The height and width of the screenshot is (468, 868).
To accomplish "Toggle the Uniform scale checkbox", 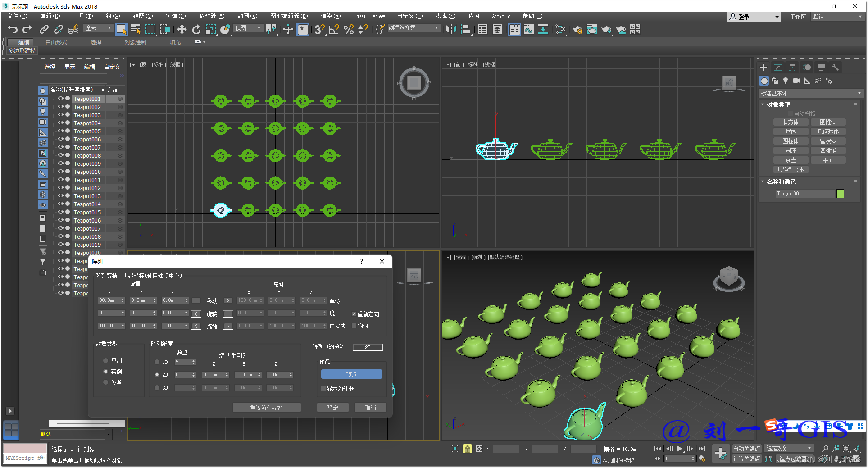I will click(354, 326).
